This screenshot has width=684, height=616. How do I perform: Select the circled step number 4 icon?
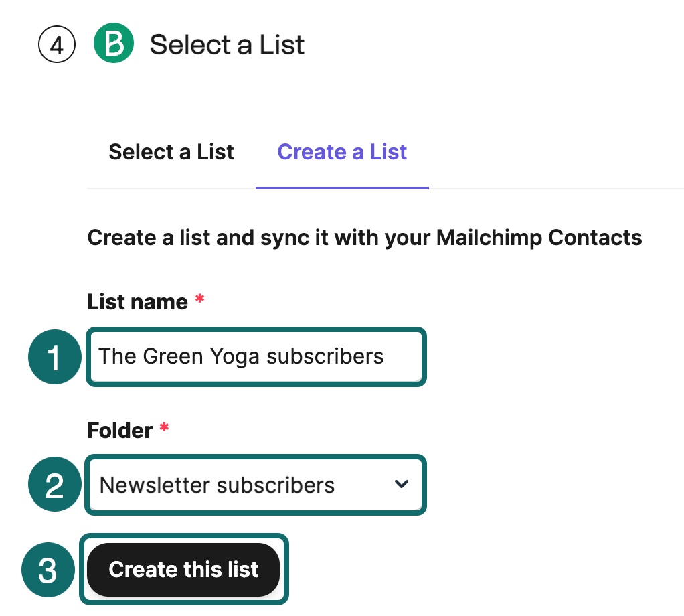point(56,44)
